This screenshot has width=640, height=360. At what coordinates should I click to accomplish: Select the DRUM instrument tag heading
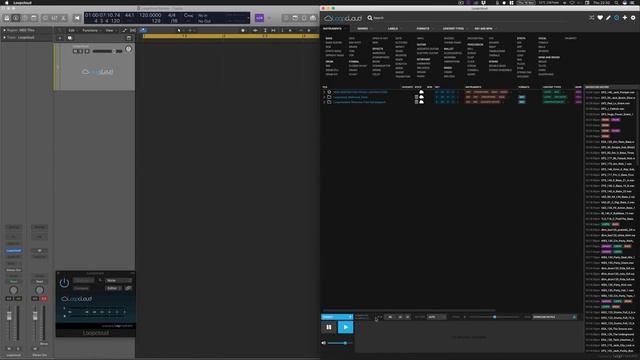[329, 62]
